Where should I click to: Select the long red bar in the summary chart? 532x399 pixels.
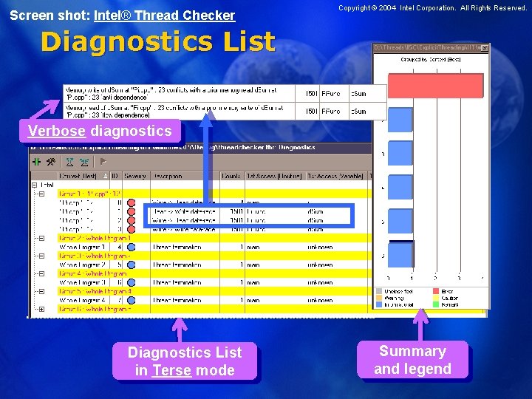tap(436, 86)
